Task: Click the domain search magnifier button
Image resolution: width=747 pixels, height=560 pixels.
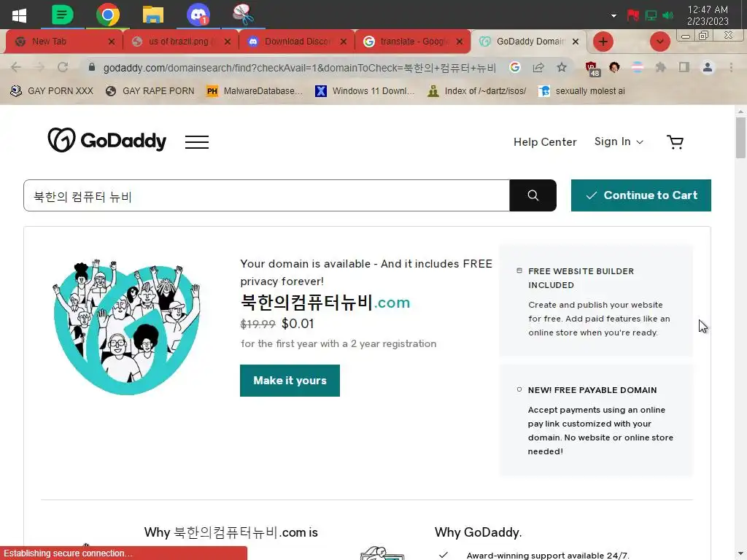Action: 533,195
